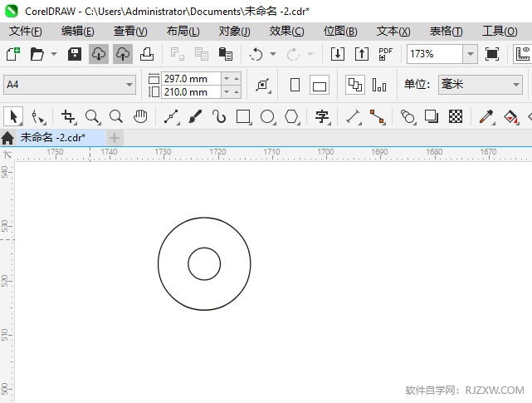532x403 pixels.
Task: Select the Interactive Fill bucket tool
Action: point(511,117)
